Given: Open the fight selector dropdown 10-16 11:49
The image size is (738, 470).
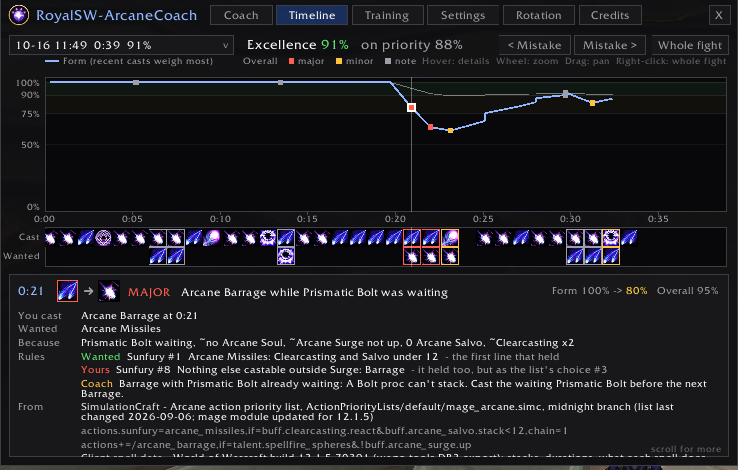Looking at the screenshot, I should click(x=121, y=45).
